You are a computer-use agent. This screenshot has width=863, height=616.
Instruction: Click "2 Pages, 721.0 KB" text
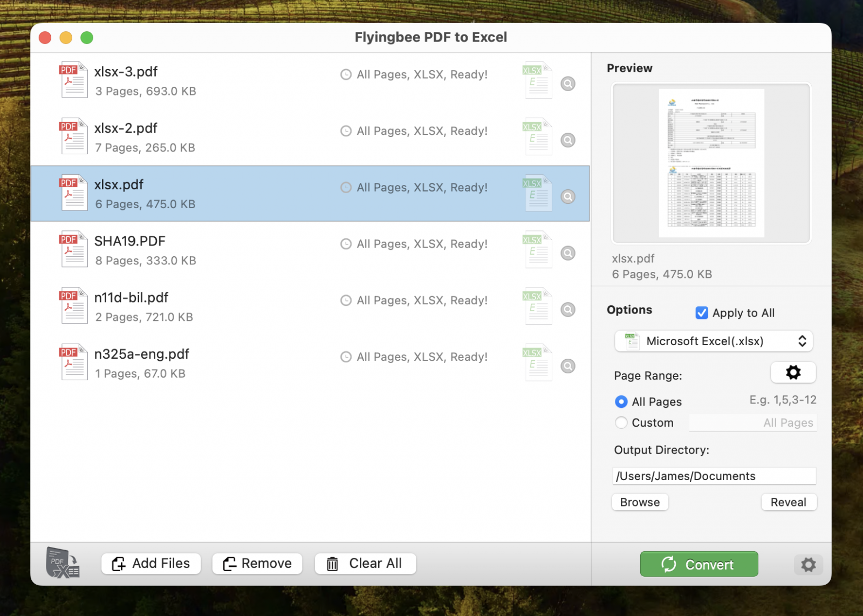(144, 317)
